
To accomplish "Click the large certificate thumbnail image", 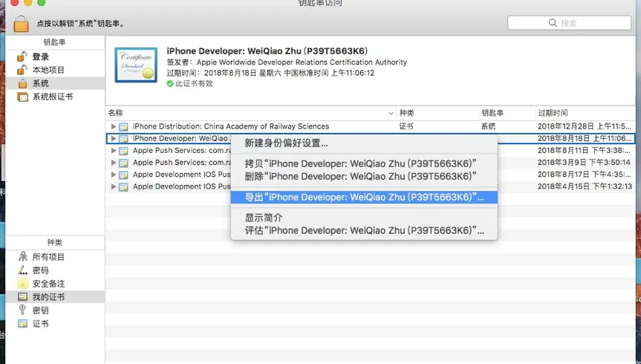I will pyautogui.click(x=136, y=65).
